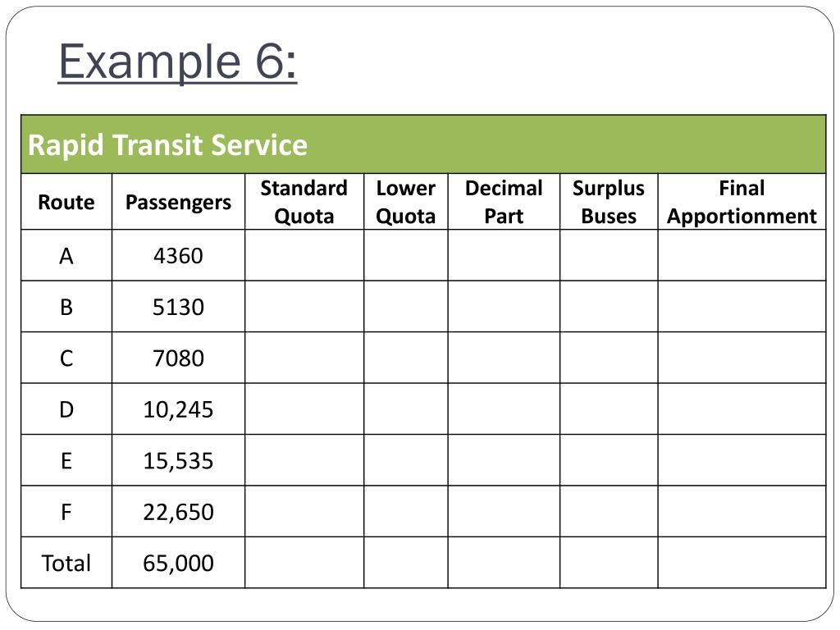Click the Total row label
This screenshot has height=630, width=840.
tap(66, 563)
